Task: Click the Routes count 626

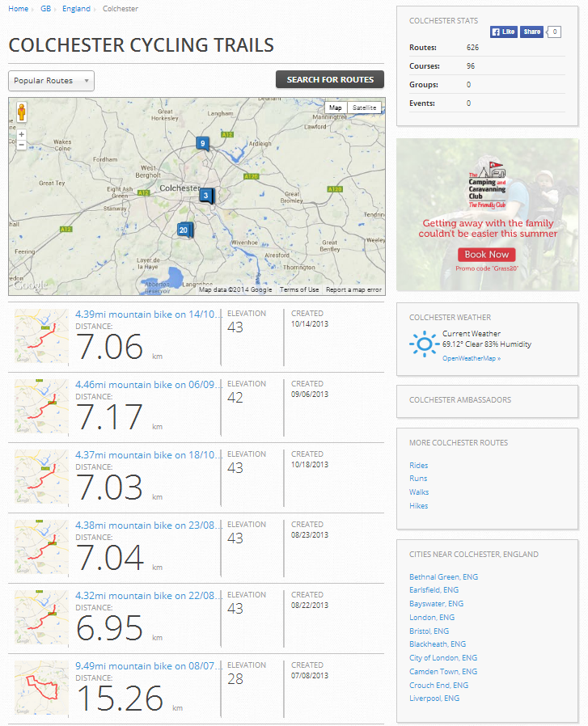Action: (x=472, y=48)
